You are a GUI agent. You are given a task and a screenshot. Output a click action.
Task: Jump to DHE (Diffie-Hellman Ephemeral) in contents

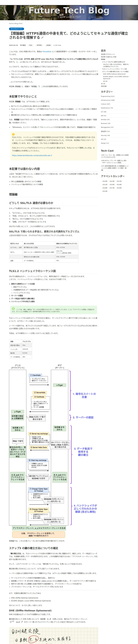[114, 74]
